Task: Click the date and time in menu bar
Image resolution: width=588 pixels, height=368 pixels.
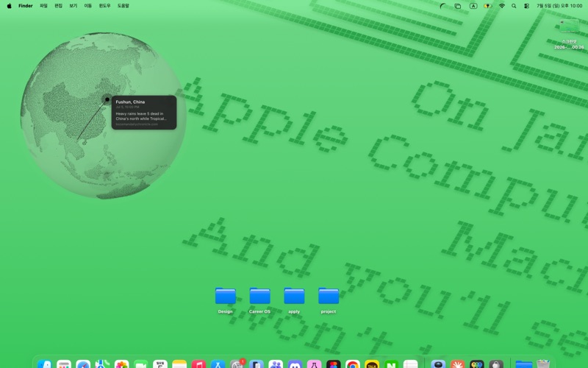Action: (x=559, y=6)
